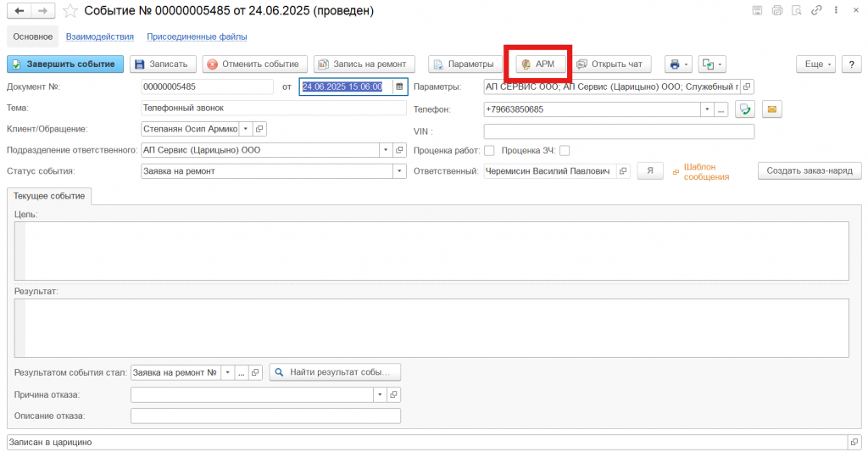Expand the Статус события dropdown
868x452 pixels.
[x=399, y=171]
